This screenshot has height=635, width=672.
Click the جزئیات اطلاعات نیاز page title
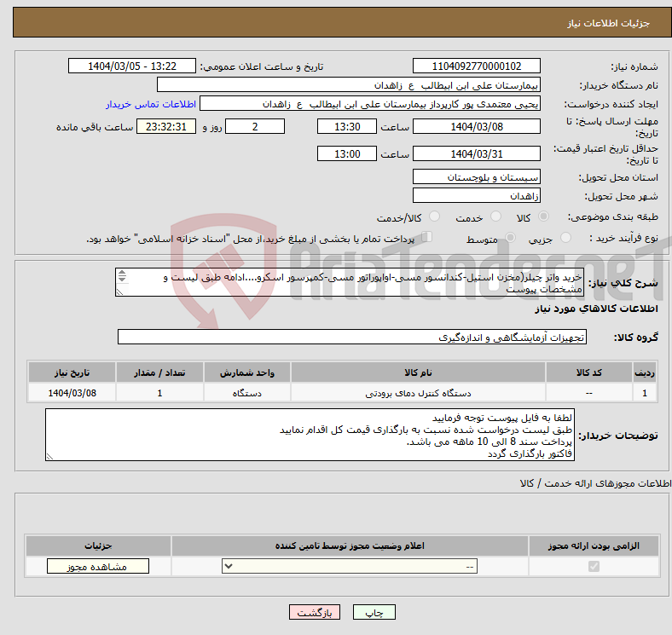[x=609, y=23]
